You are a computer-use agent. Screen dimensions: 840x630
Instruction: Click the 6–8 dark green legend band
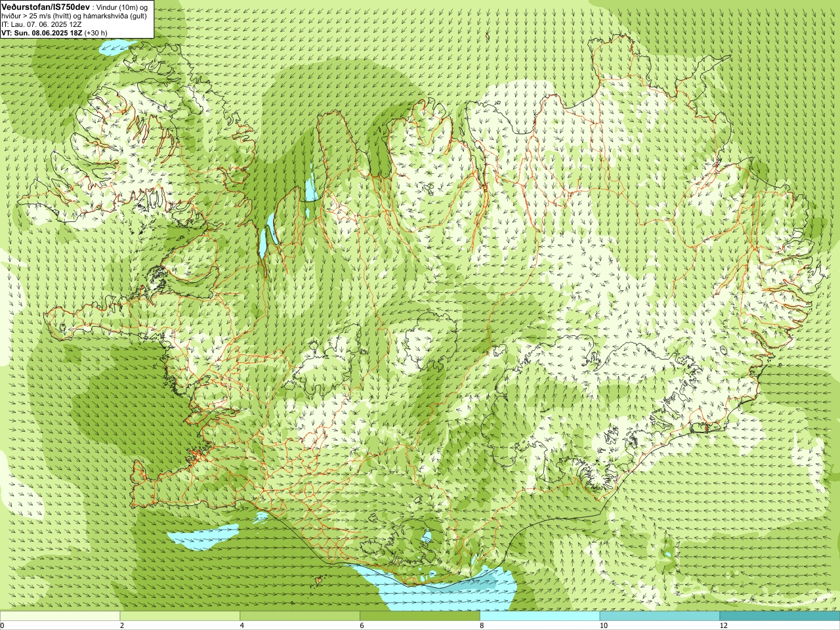pos(420,616)
